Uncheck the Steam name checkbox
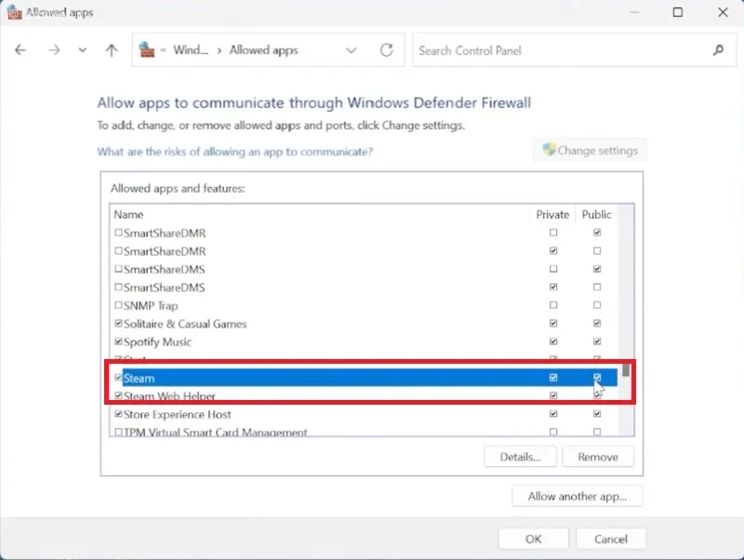 tap(119, 378)
